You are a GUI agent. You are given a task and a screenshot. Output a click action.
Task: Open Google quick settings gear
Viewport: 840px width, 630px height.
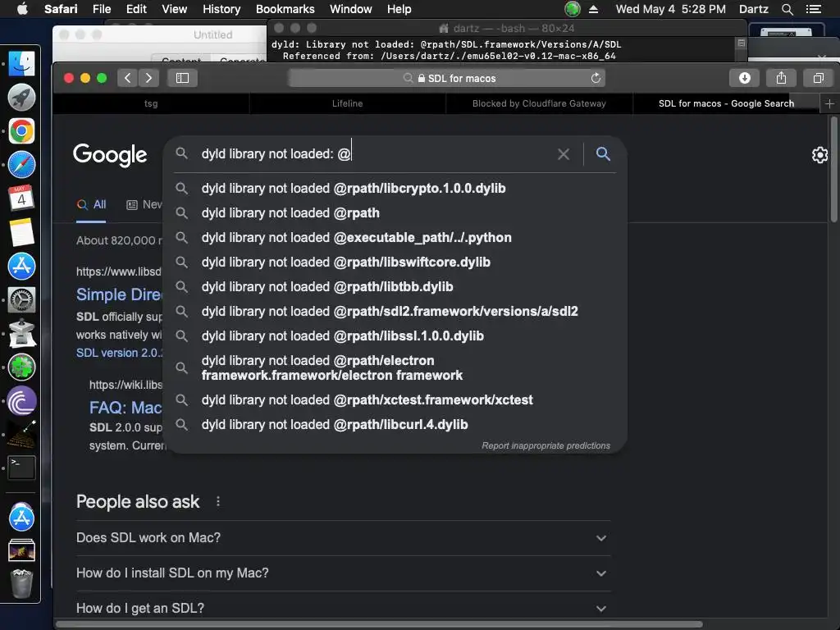point(819,155)
